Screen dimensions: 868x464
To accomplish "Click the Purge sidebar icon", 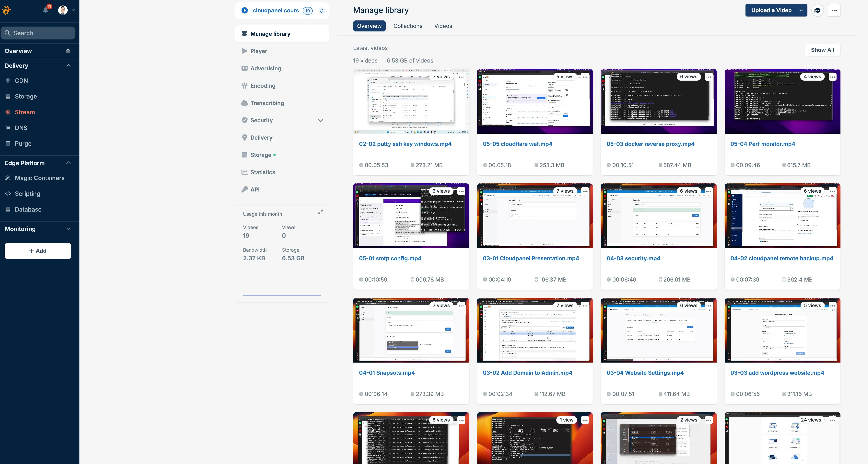I will (7, 143).
